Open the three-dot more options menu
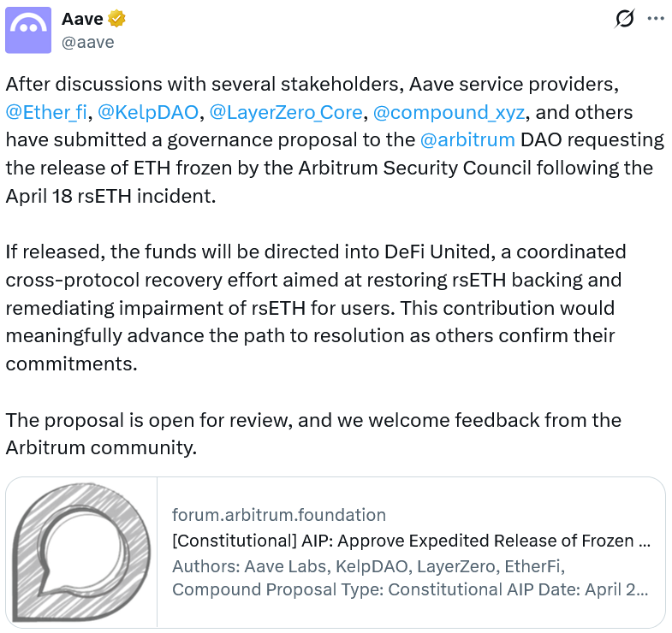This screenshot has width=672, height=633. coord(655,18)
